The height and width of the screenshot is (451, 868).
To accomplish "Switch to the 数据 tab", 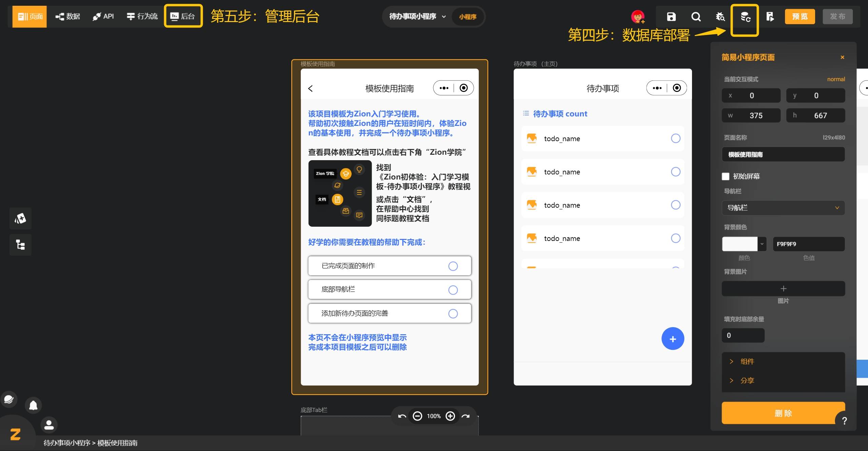I will [x=67, y=16].
